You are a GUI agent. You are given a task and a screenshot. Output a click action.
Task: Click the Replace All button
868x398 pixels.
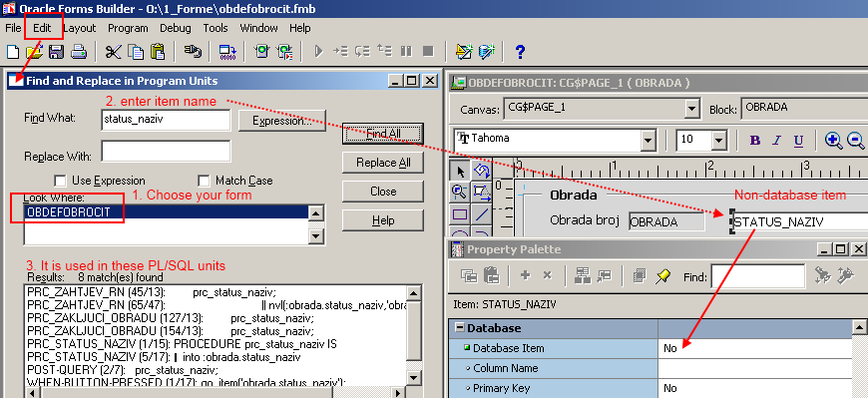pyautogui.click(x=383, y=163)
